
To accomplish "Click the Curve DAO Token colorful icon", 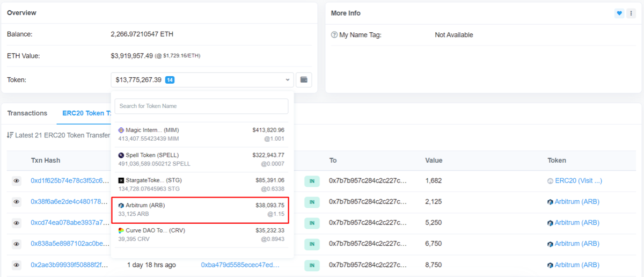I will tap(121, 230).
